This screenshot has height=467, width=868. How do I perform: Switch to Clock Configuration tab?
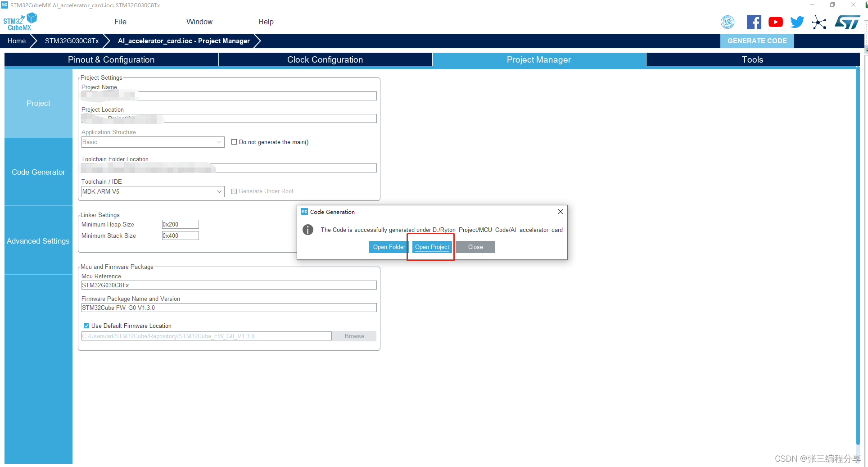(x=325, y=60)
